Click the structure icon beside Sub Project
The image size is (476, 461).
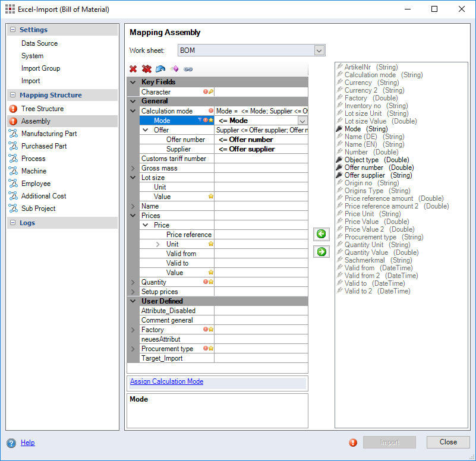pos(13,208)
